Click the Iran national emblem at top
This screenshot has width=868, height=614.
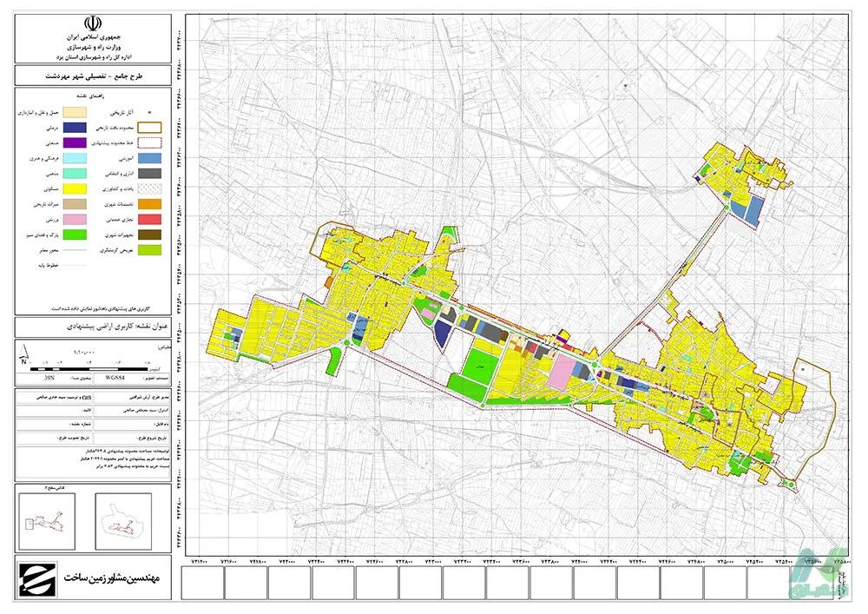coord(93,23)
